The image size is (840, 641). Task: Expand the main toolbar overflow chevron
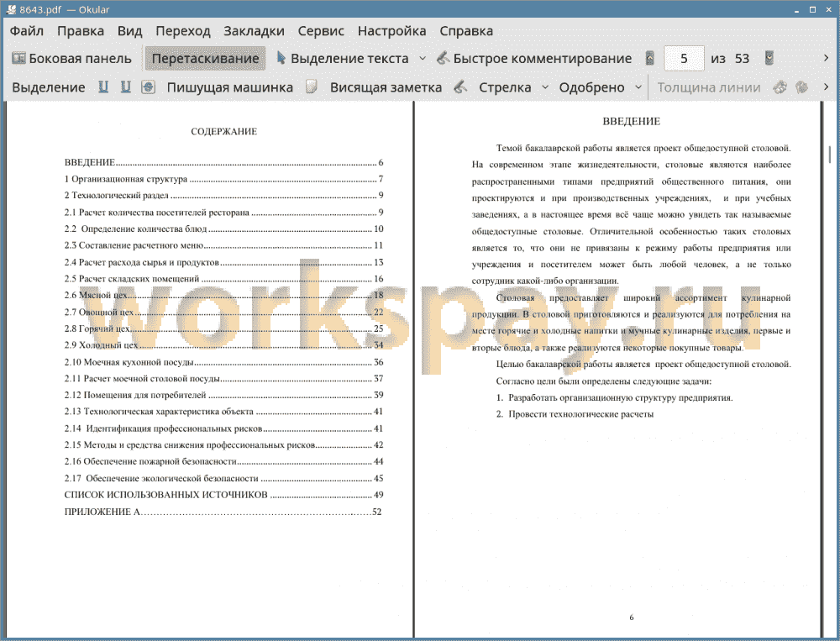click(826, 58)
